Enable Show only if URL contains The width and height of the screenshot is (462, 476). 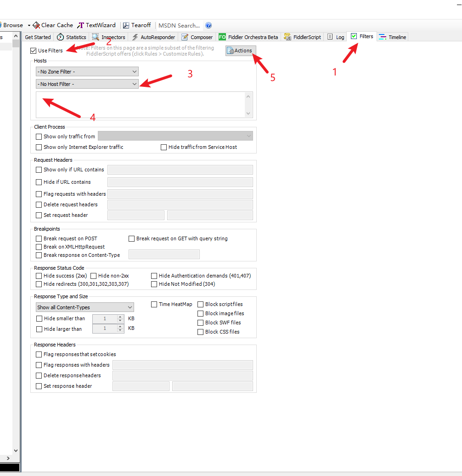tap(39, 170)
